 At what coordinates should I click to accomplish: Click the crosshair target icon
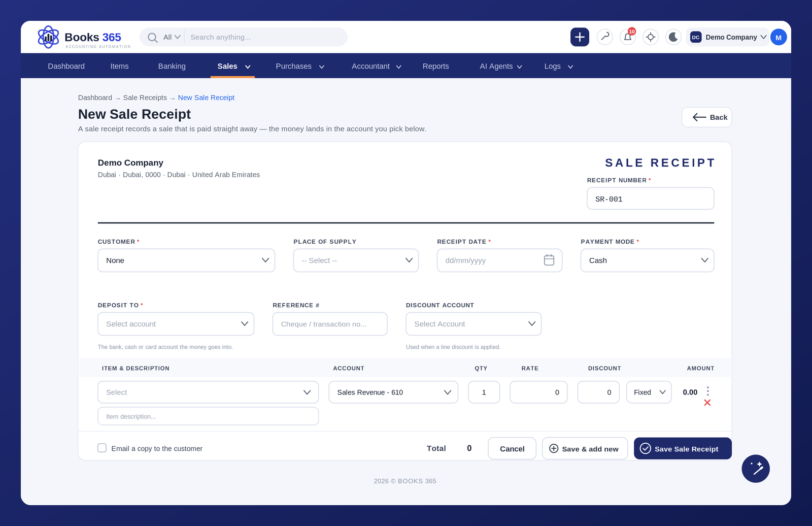pyautogui.click(x=651, y=37)
